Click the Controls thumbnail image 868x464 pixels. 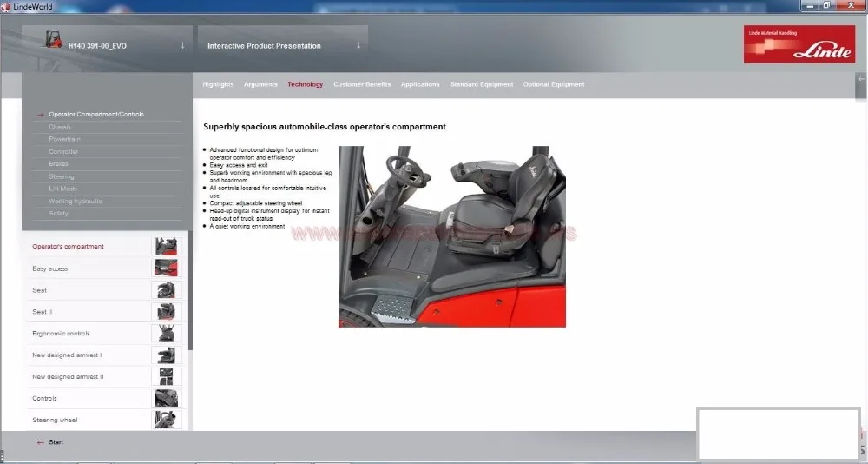click(166, 398)
